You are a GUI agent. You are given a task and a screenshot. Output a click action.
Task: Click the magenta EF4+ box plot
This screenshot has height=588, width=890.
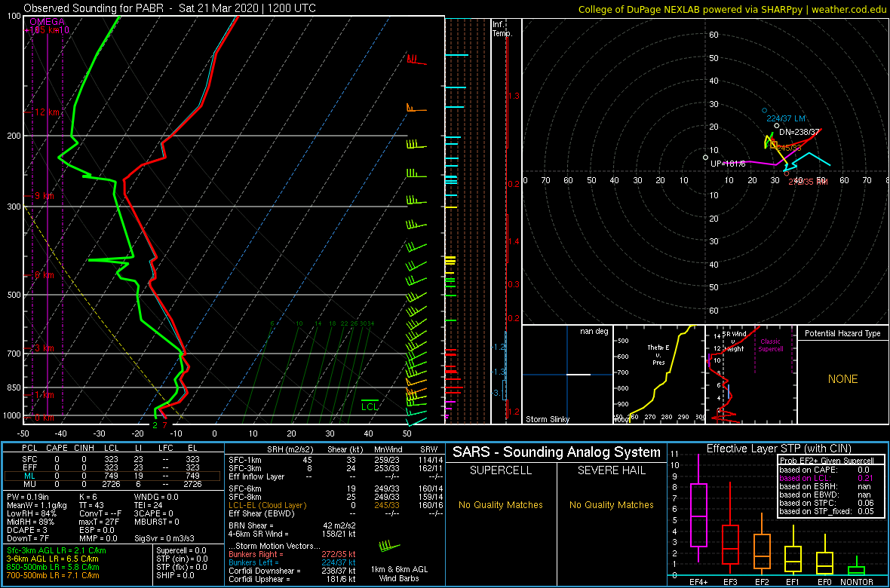click(x=697, y=509)
